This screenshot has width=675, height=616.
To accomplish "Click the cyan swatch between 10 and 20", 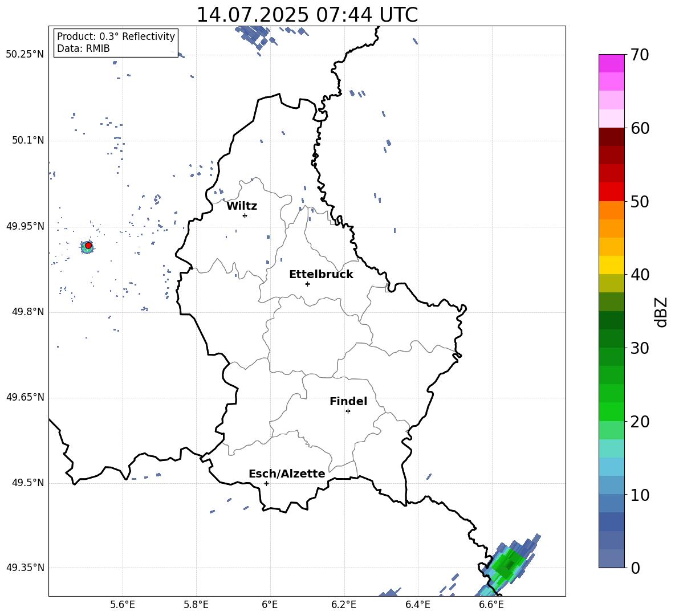I will pos(611,467).
